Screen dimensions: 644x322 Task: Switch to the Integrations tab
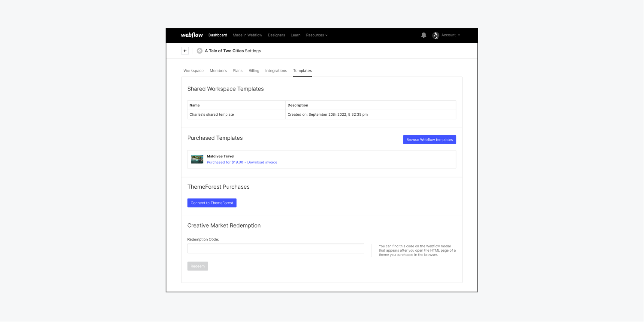pyautogui.click(x=276, y=71)
